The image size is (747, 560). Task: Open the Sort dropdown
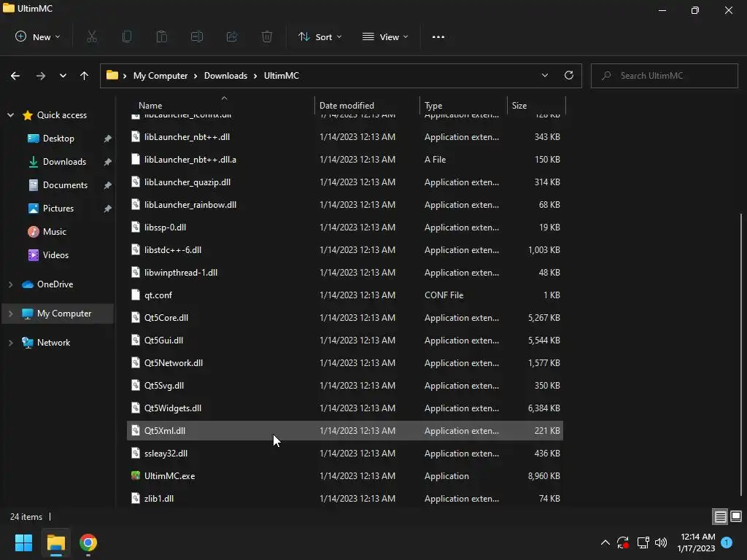click(320, 36)
